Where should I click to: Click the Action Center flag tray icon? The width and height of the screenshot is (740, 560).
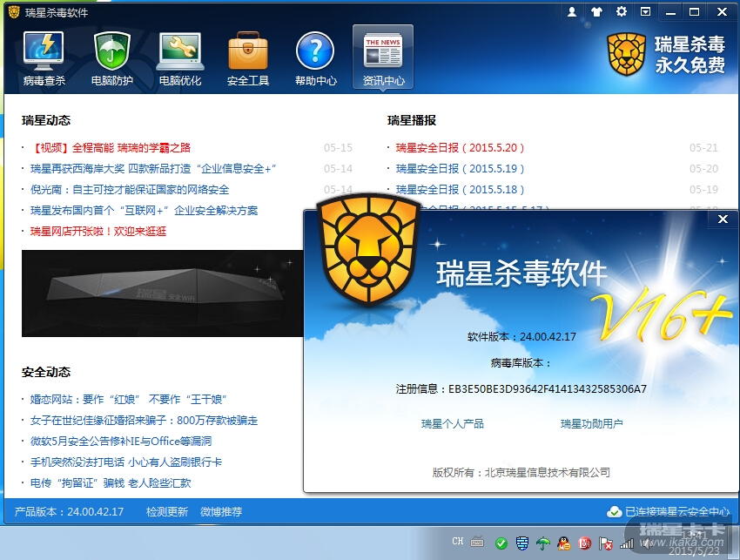pyautogui.click(x=605, y=543)
